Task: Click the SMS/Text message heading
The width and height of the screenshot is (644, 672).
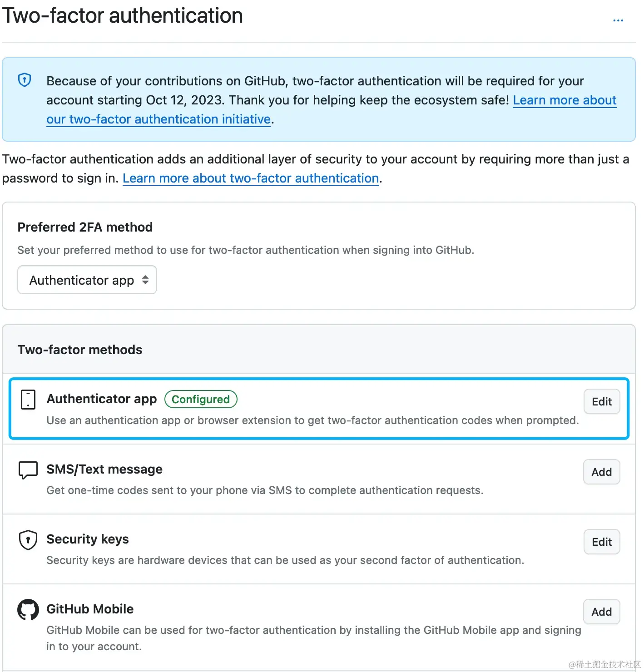Action: pos(104,469)
